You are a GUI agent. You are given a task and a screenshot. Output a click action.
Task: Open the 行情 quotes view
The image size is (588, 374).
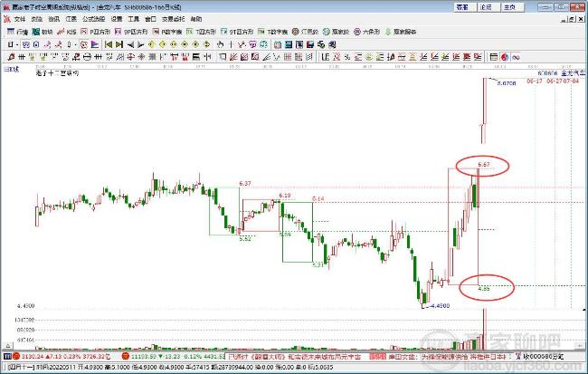(x=17, y=32)
